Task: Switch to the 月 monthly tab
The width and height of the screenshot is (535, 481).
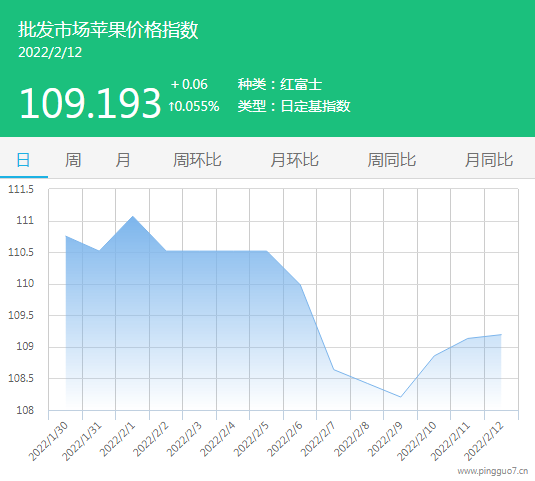Action: tap(122, 160)
